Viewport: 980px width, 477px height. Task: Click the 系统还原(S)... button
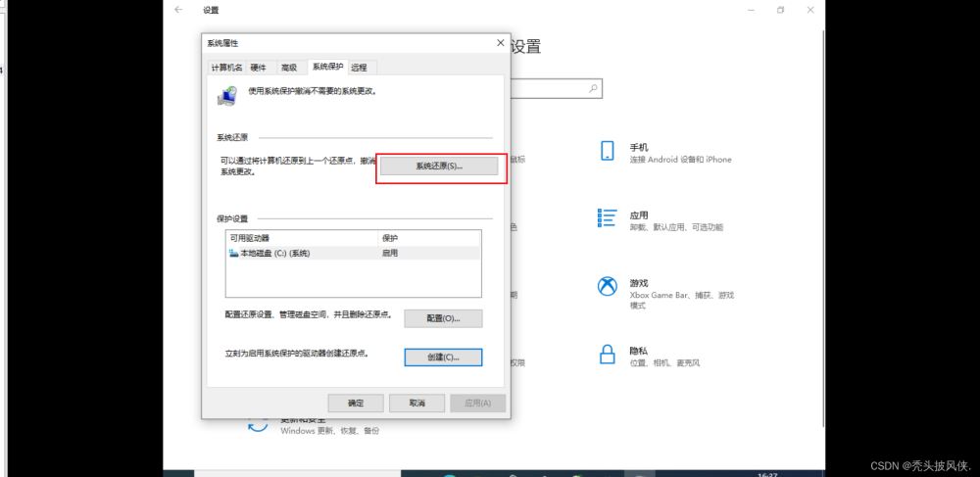438,167
